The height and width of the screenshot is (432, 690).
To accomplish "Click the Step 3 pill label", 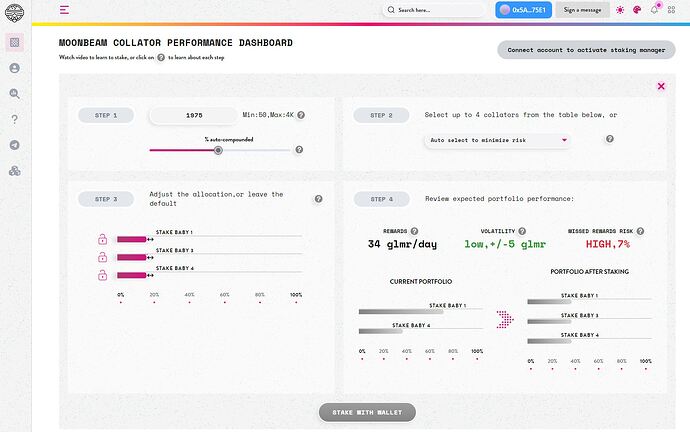I will (x=106, y=199).
